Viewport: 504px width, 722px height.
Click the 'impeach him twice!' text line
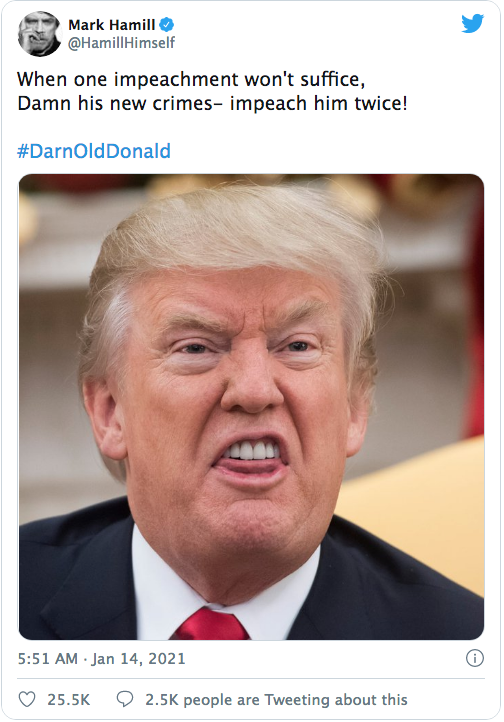pyautogui.click(x=319, y=103)
